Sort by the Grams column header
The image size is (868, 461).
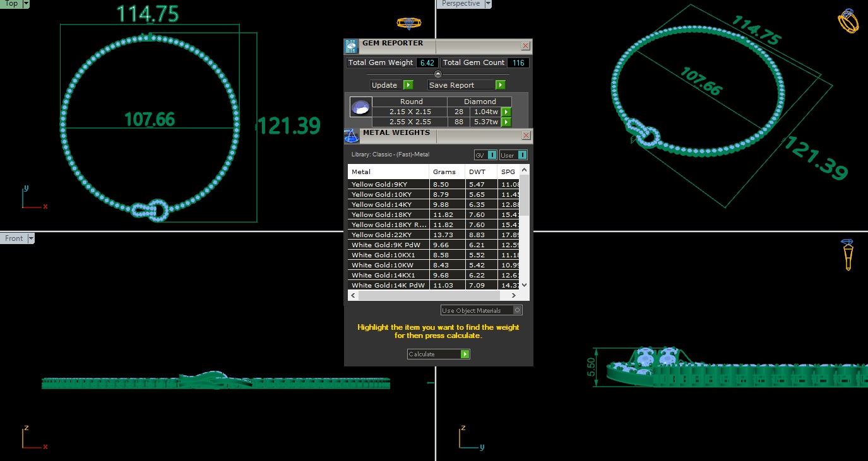coord(447,172)
